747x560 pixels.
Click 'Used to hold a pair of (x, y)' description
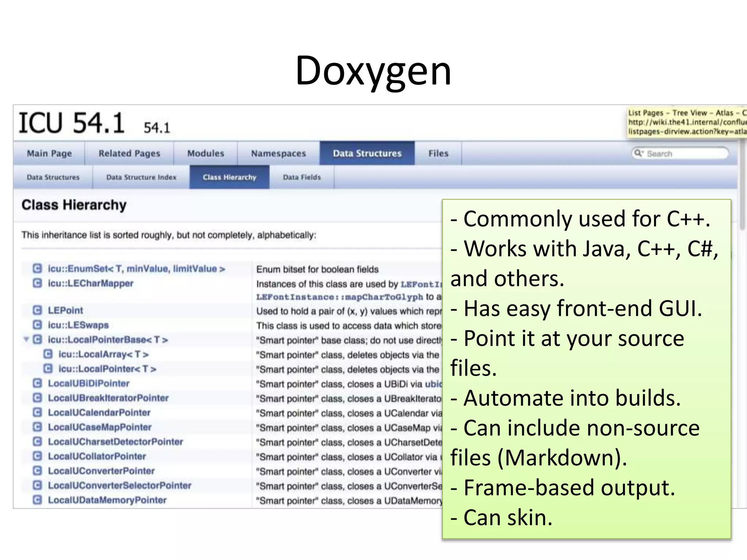coord(349,311)
